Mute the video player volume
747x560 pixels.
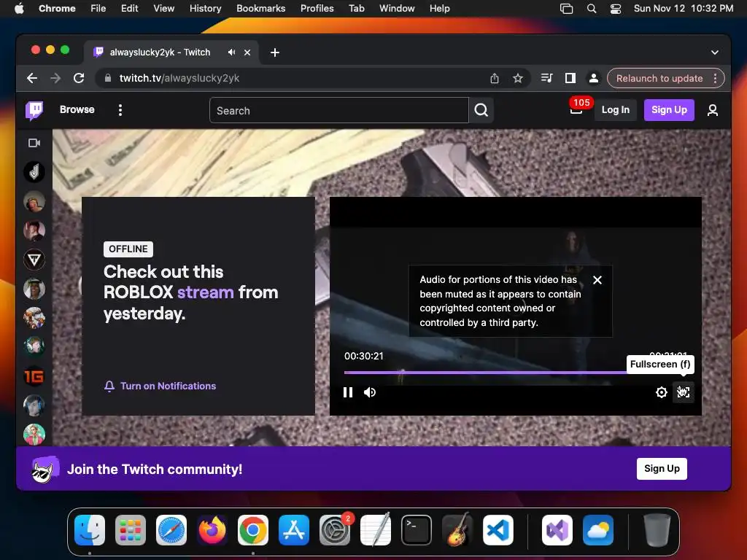[x=370, y=392]
